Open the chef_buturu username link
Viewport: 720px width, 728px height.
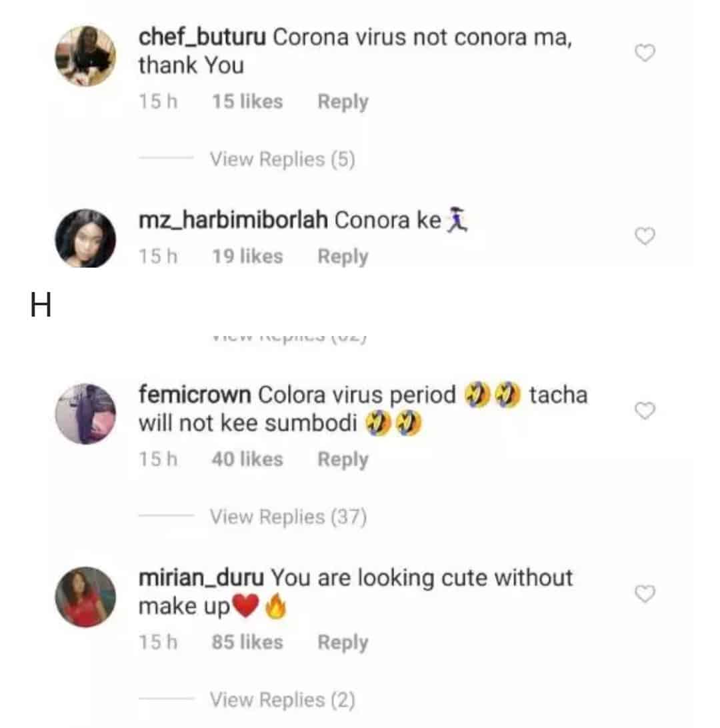202,37
